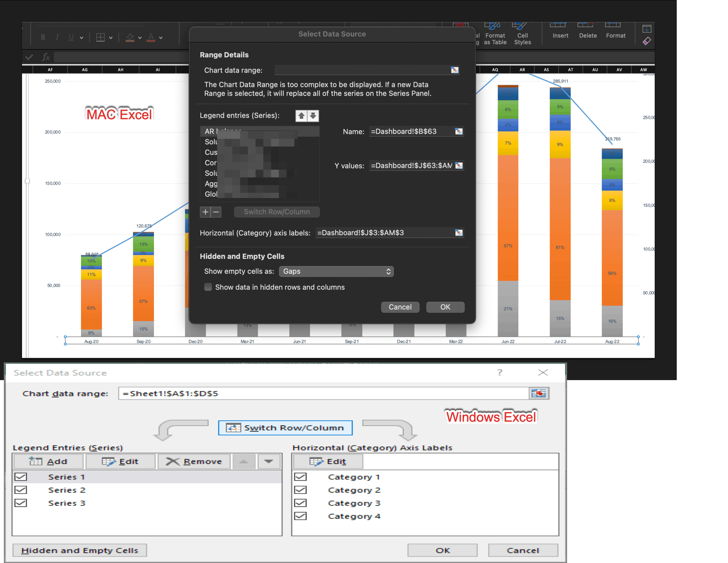Click Edit under Horizontal Axis Labels
This screenshot has width=728, height=563.
coord(328,461)
